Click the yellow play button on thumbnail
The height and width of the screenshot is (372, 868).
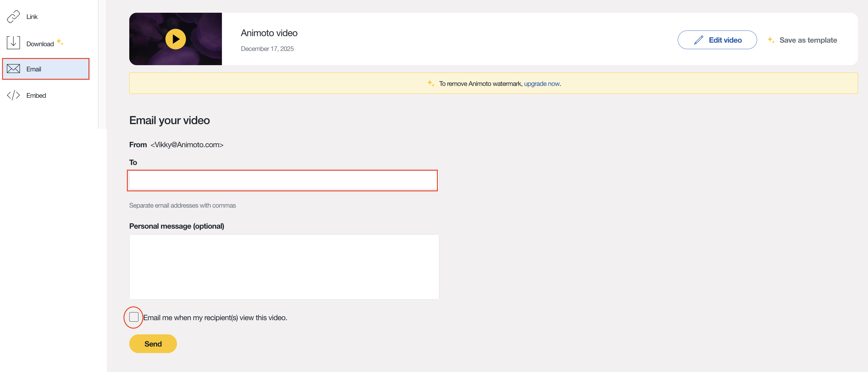(x=175, y=39)
